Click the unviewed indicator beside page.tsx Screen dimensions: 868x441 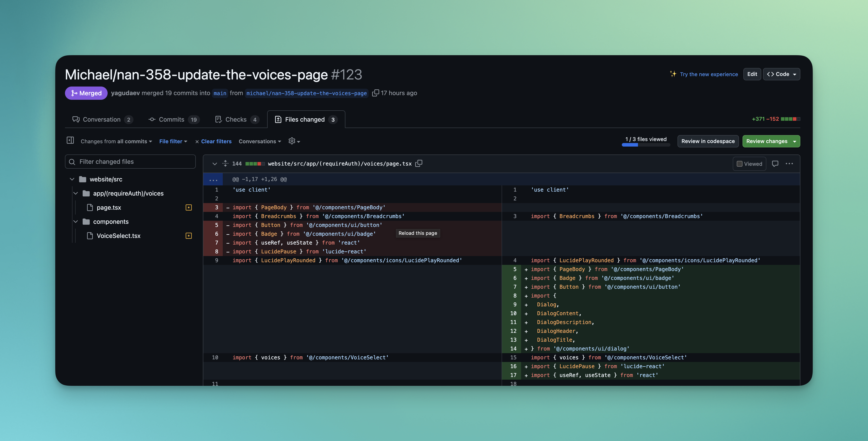coord(189,207)
